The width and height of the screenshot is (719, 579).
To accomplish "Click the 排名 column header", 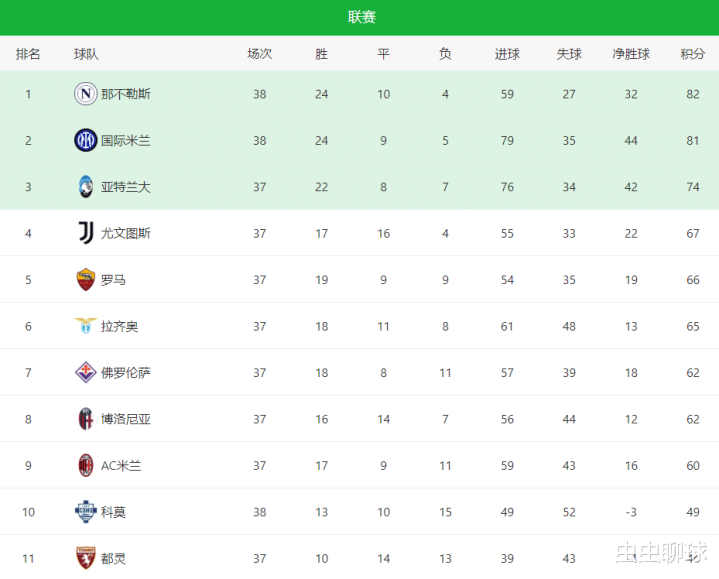I will pos(28,54).
